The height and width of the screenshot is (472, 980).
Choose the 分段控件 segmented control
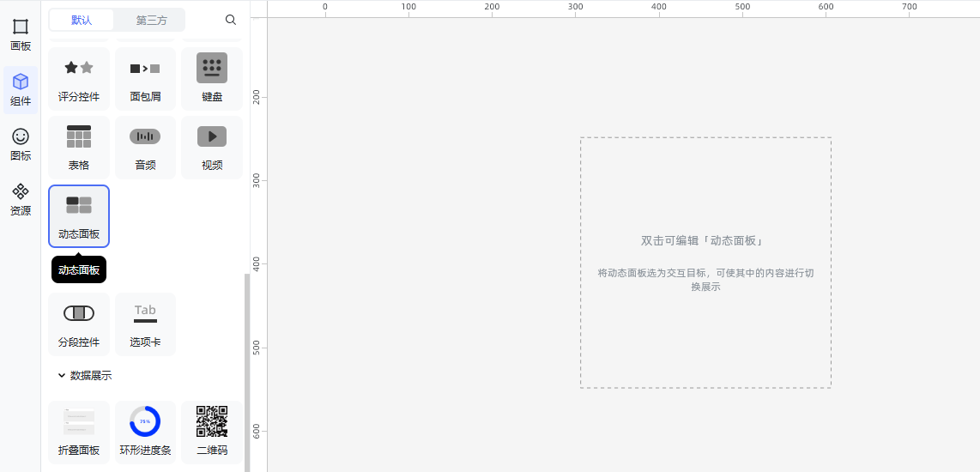(79, 324)
